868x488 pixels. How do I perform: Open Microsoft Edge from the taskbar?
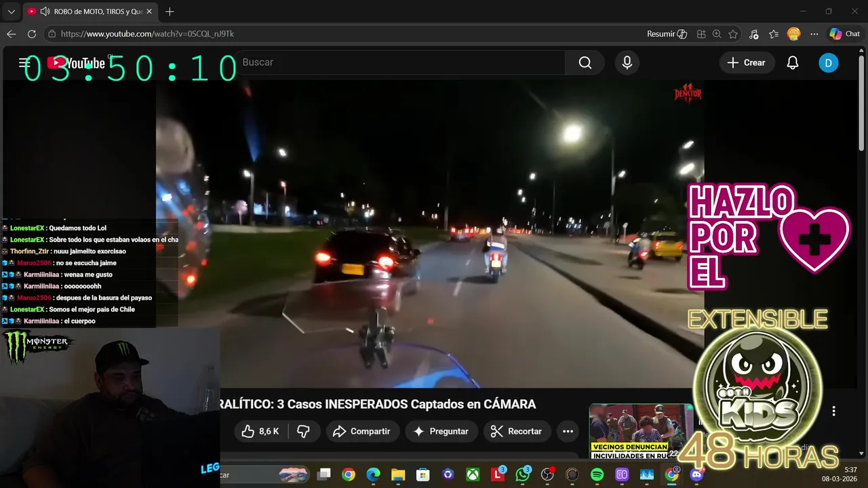pos(373,474)
